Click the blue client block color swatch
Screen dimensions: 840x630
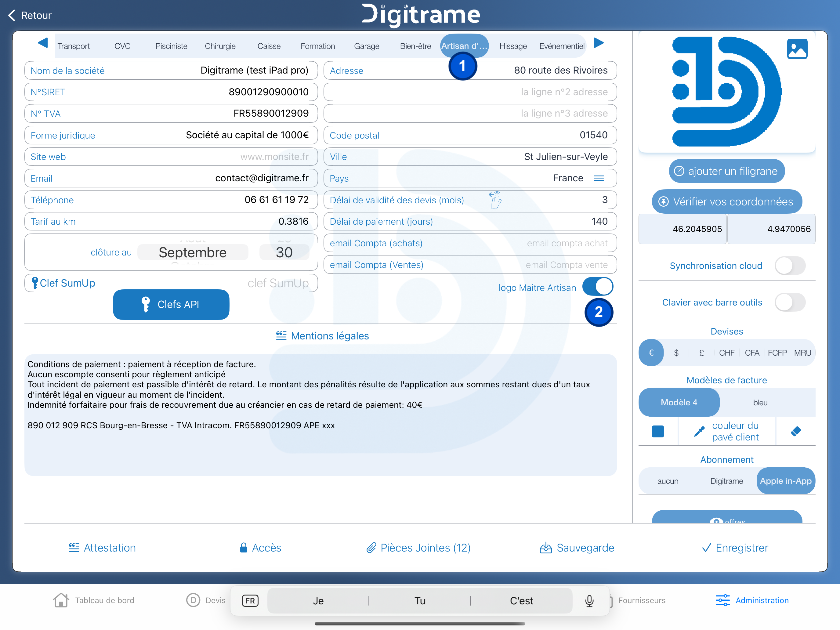coord(658,431)
